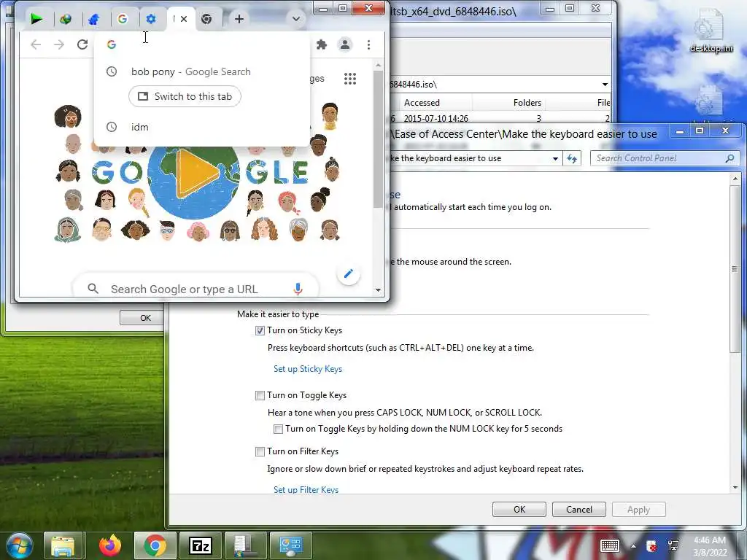
Task: Open Chrome's three-dot menu
Action: pos(368,44)
